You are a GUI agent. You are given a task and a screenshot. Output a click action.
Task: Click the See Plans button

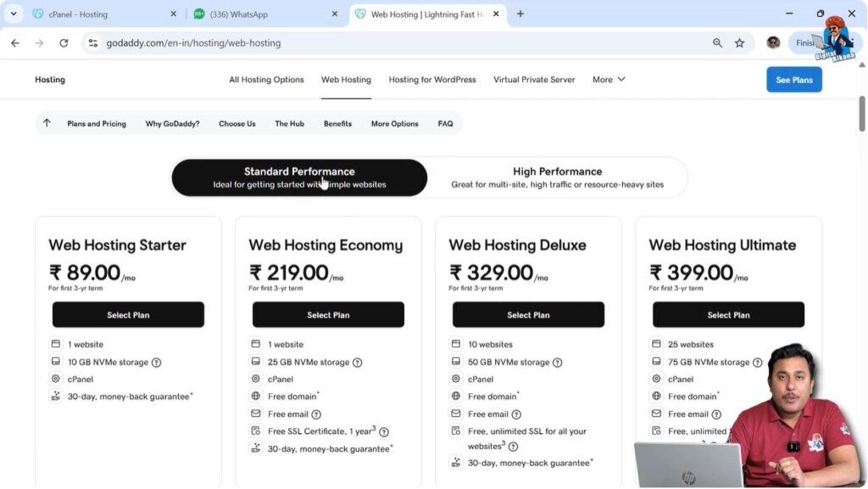(x=793, y=80)
